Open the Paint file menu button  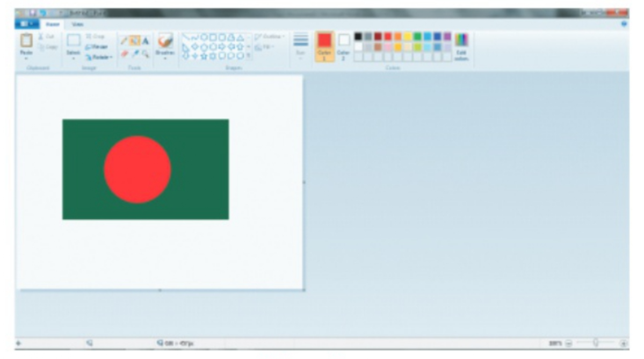point(26,24)
